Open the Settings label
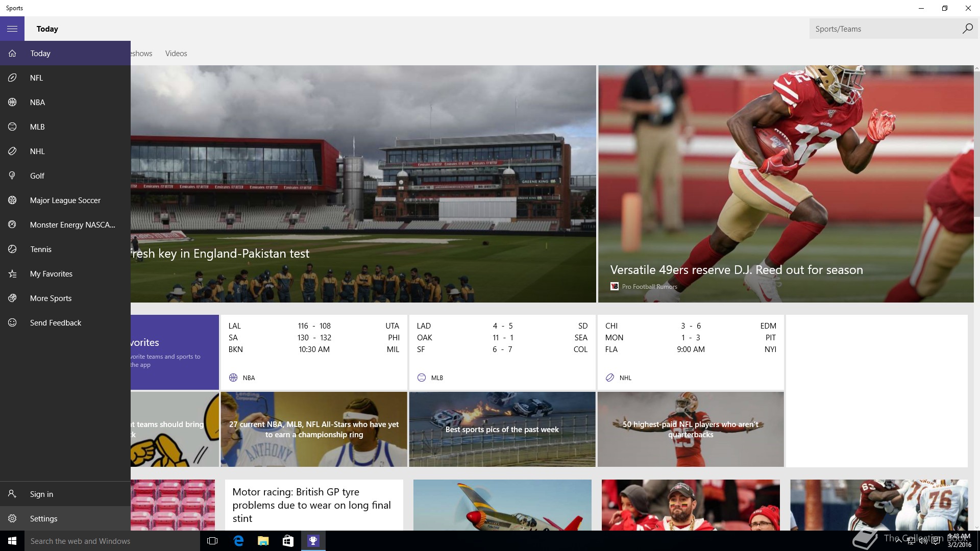 pos(43,518)
